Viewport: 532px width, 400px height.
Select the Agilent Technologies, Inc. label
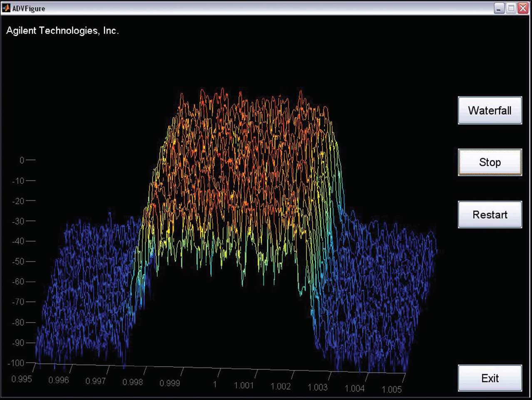62,31
